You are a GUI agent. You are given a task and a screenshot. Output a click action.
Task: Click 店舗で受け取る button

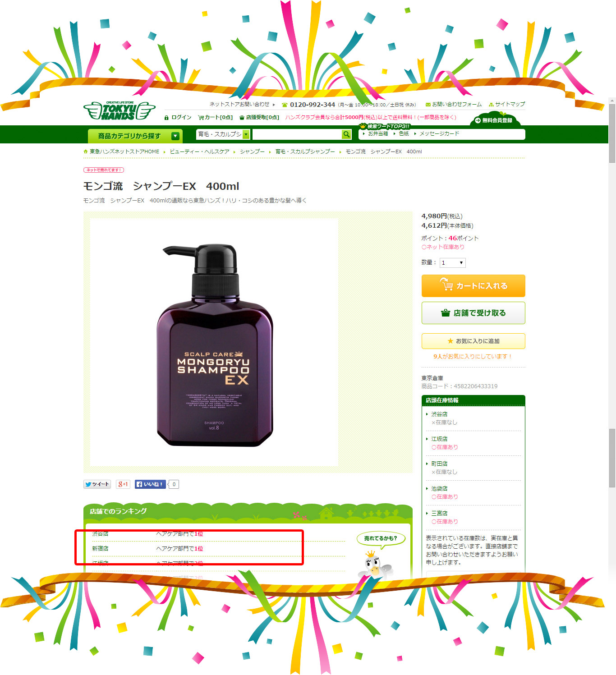coord(473,313)
